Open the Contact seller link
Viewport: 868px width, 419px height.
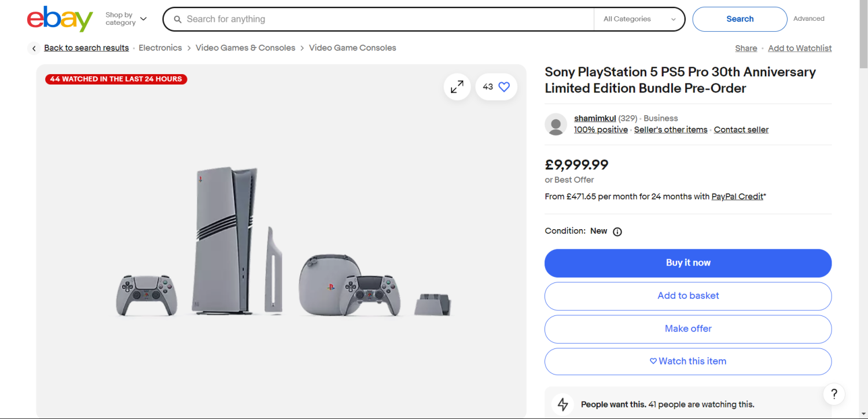pos(741,129)
